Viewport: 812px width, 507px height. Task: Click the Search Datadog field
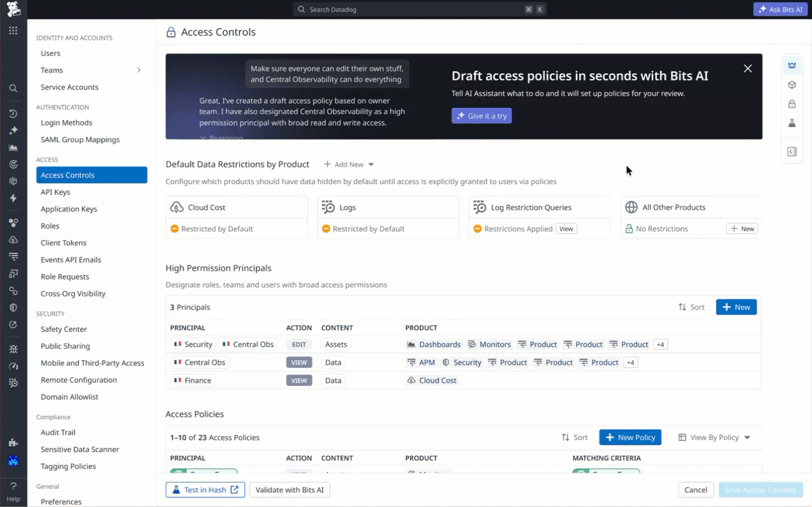pos(420,10)
